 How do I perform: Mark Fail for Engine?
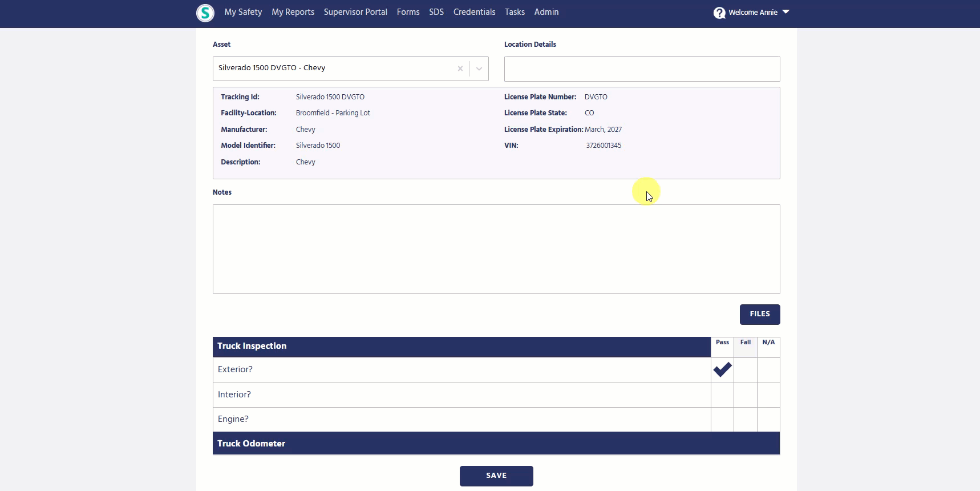746,420
